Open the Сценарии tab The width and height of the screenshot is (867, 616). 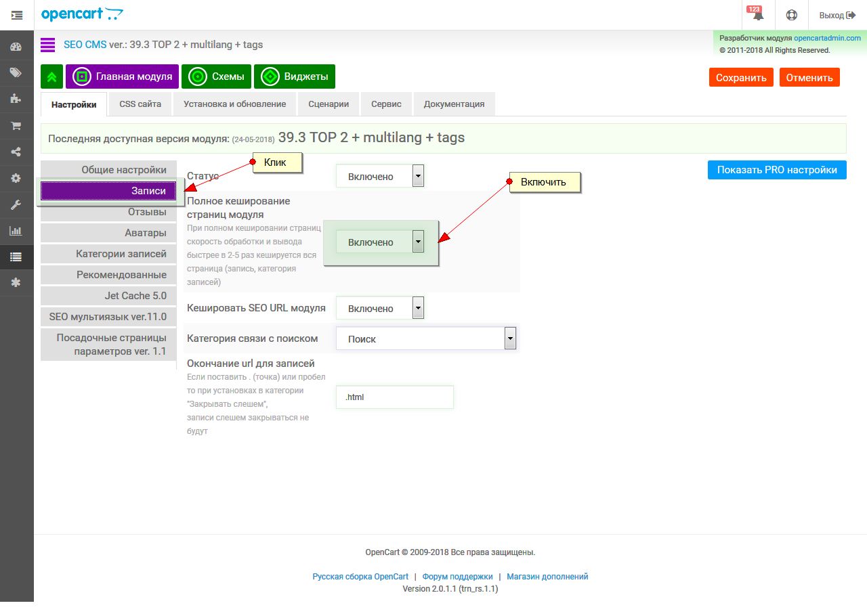[329, 104]
